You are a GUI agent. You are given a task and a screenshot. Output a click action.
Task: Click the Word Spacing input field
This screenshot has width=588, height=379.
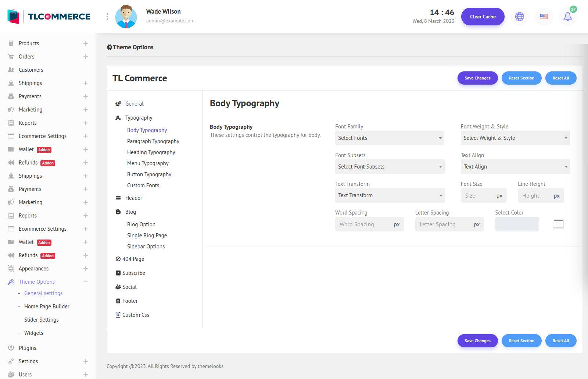tap(363, 224)
